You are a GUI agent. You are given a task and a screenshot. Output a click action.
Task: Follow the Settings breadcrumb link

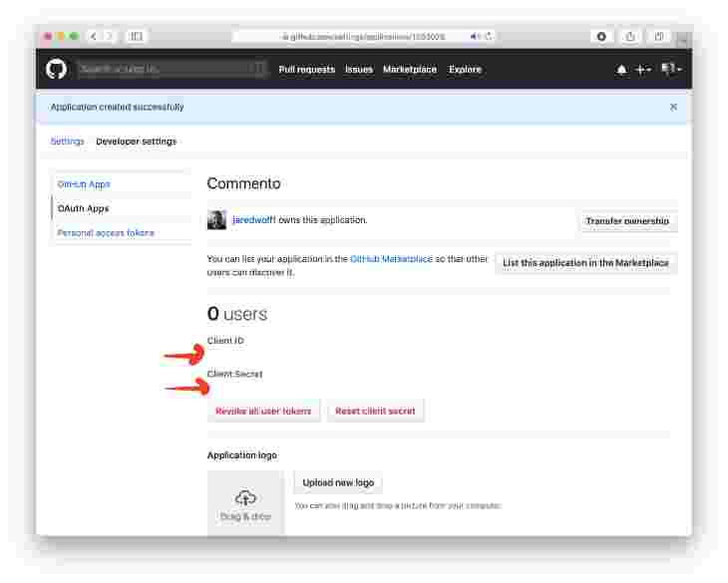pos(67,141)
